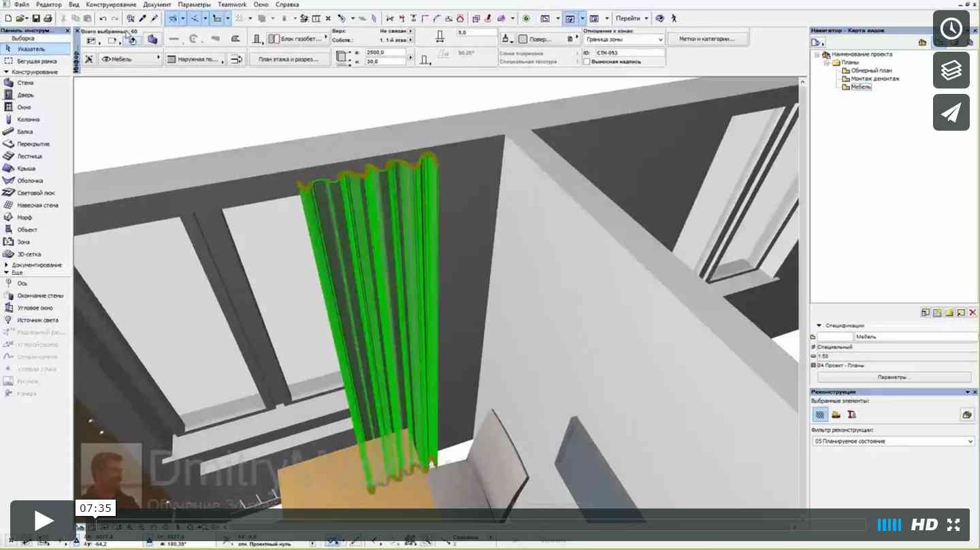
Task: Click the Save diskette icon
Action: (37, 18)
